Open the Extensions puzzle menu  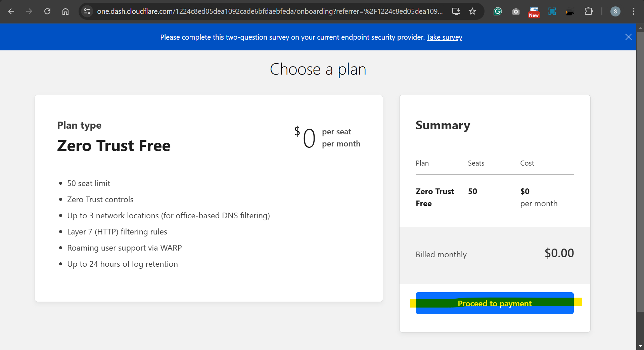point(589,11)
